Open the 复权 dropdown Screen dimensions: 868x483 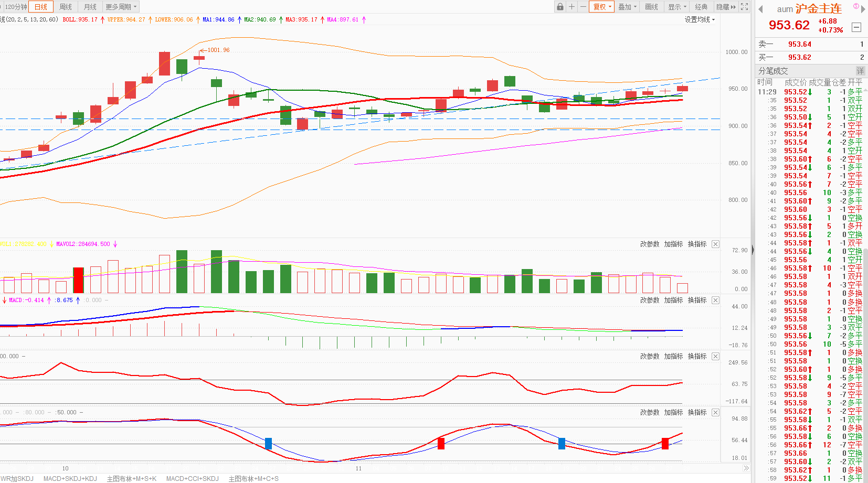(602, 7)
